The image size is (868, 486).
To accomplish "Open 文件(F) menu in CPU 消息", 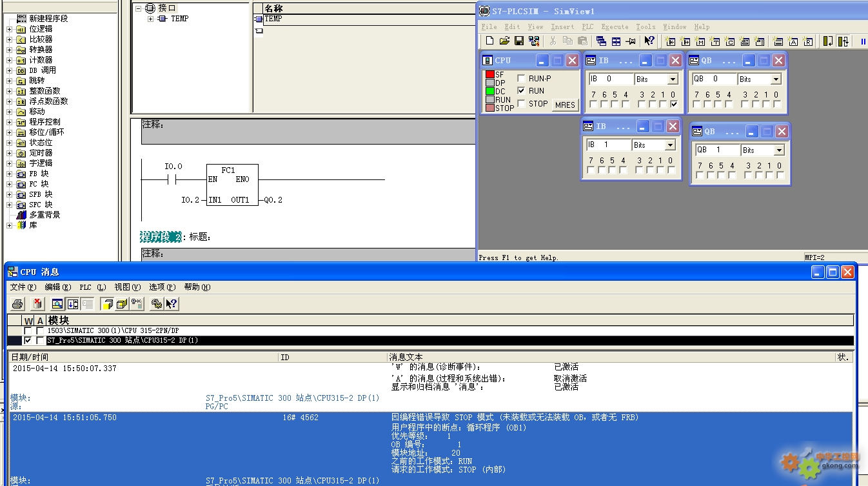I will click(23, 287).
